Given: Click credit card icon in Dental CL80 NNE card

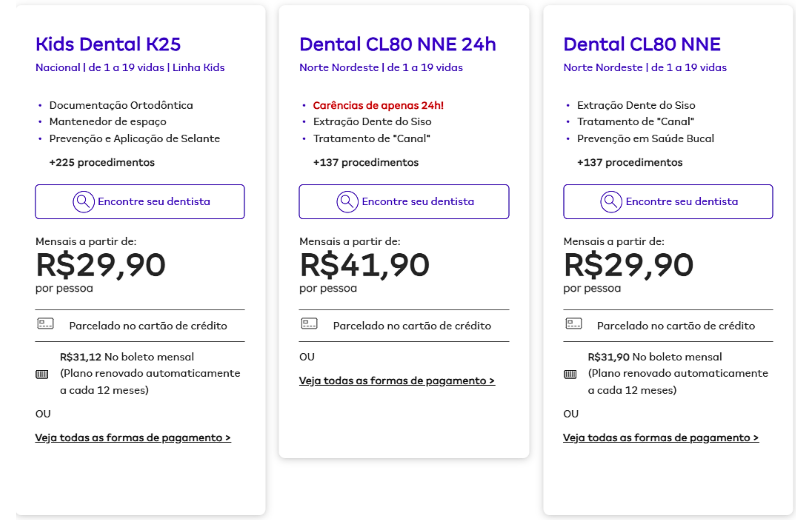Looking at the screenshot, I should (574, 323).
